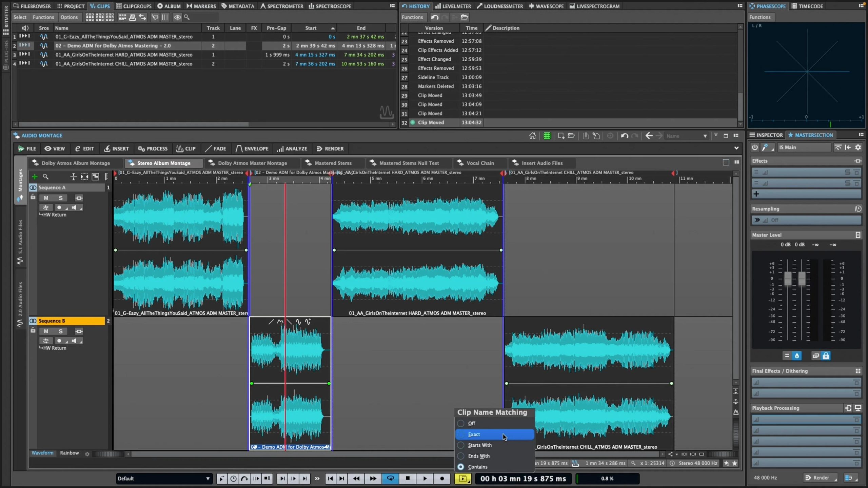The height and width of the screenshot is (488, 868).
Task: Select the magnifier icon beside green plus
Action: click(x=46, y=177)
